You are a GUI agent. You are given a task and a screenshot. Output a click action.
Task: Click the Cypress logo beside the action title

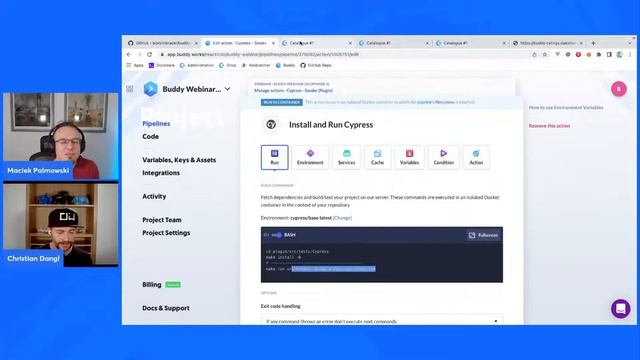coord(271,124)
